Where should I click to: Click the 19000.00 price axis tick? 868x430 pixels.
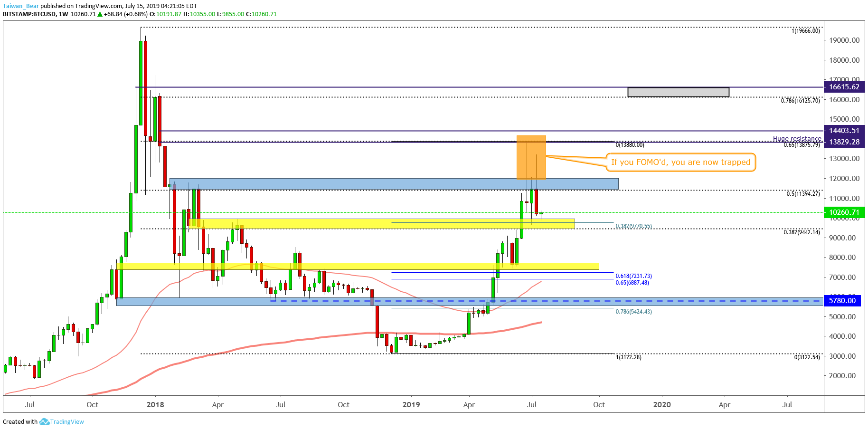click(x=844, y=40)
